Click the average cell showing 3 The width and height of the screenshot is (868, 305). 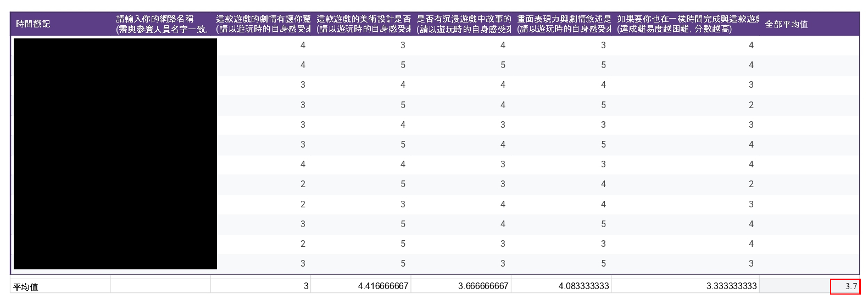click(261, 286)
